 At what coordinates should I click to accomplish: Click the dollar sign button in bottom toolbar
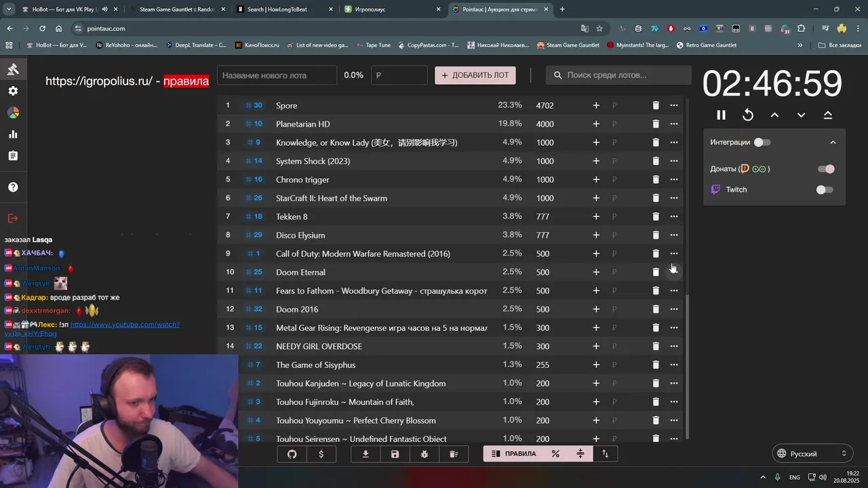click(321, 454)
